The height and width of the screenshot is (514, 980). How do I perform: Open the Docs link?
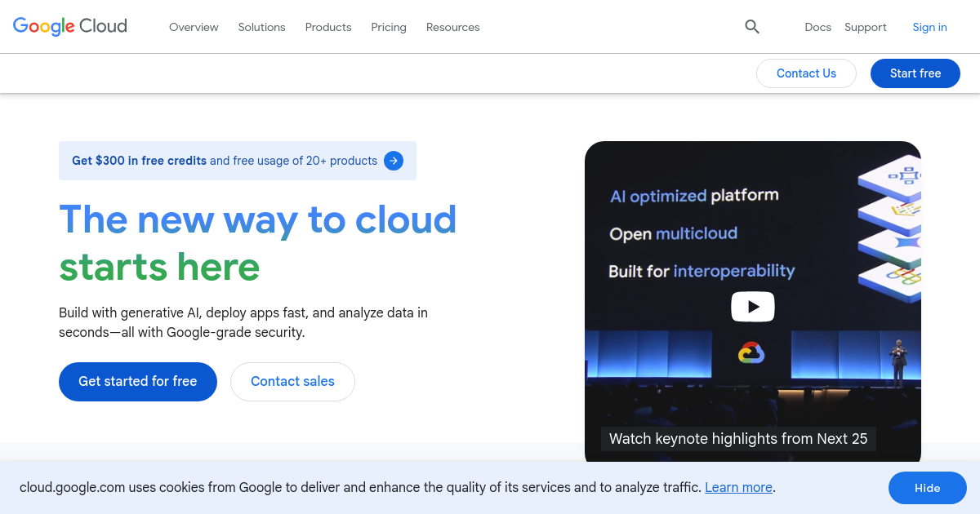click(x=817, y=27)
